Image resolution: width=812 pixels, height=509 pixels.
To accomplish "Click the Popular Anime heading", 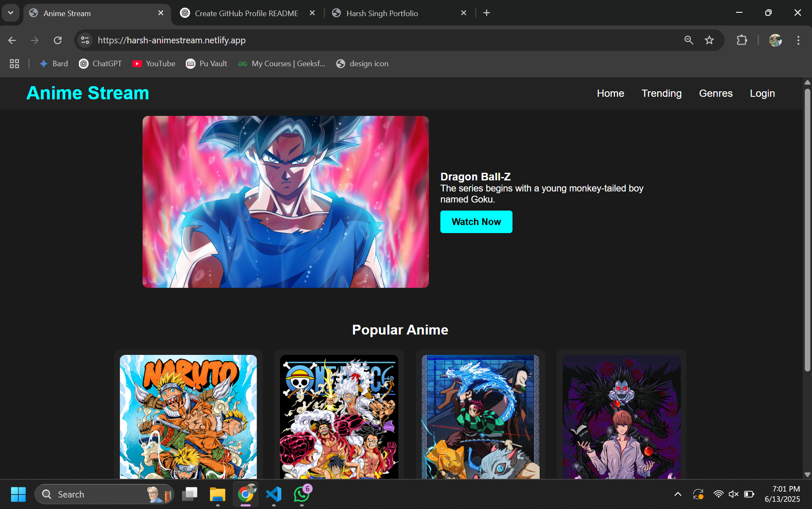I will (400, 330).
